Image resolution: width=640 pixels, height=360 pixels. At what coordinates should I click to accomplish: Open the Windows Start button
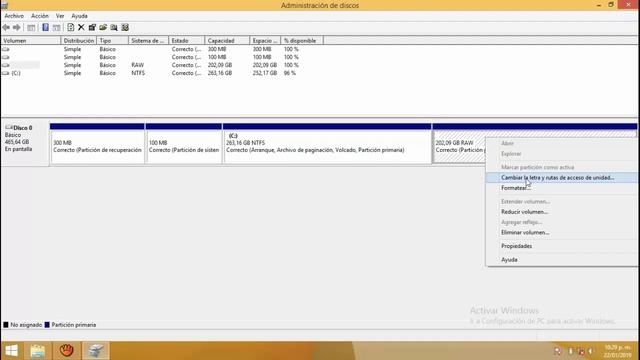[x=11, y=351]
